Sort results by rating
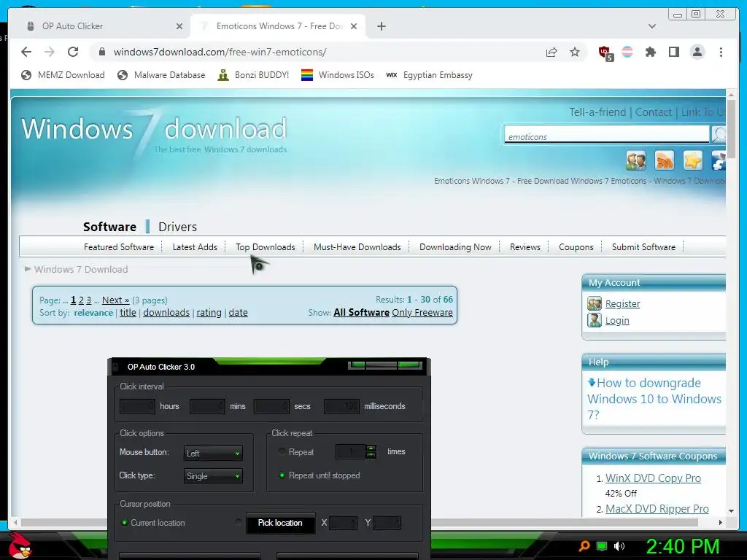 click(209, 312)
